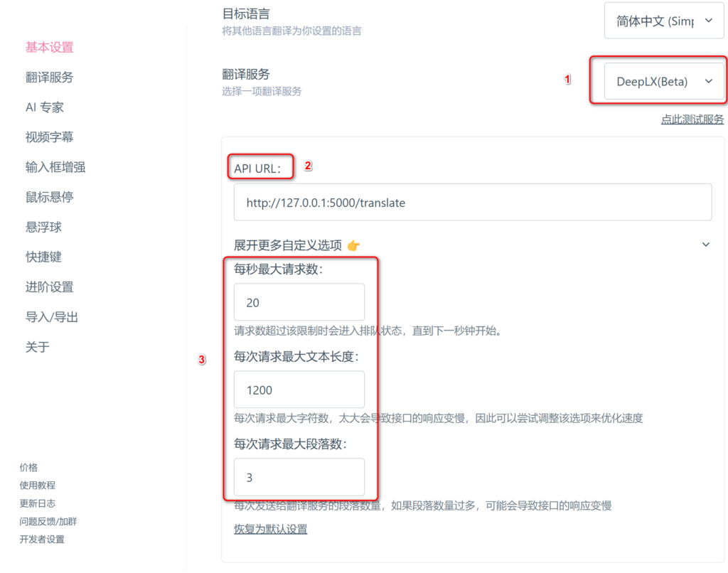Screen dimensions: 728x573
Task: Open the 目标语言 简体中文 dropdown
Action: coord(664,21)
